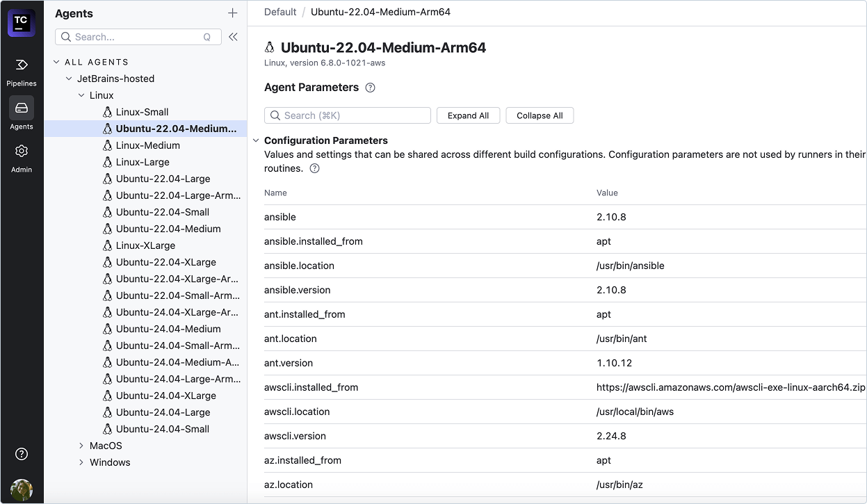Focus the agents Search field

coord(138,37)
